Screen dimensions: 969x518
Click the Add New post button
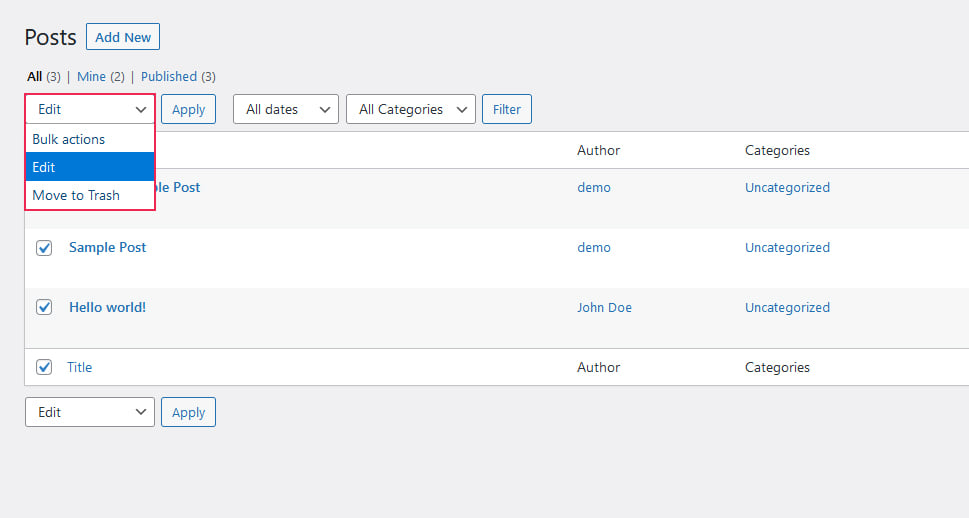(x=123, y=37)
